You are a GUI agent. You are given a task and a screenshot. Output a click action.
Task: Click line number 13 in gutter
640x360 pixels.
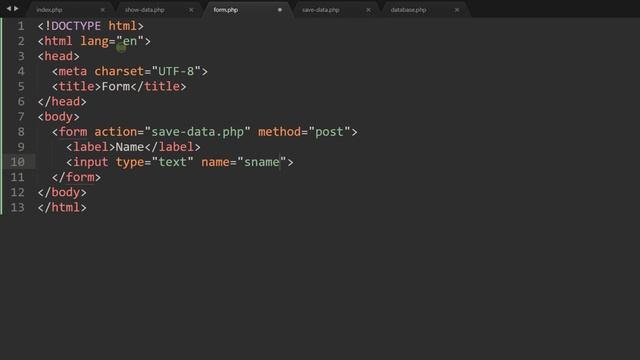tap(18, 207)
